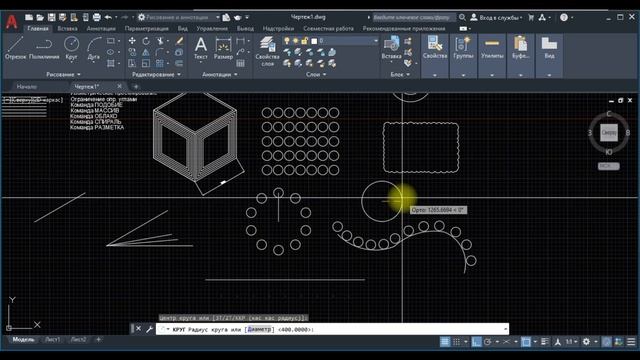Click the command line input field

[333, 329]
